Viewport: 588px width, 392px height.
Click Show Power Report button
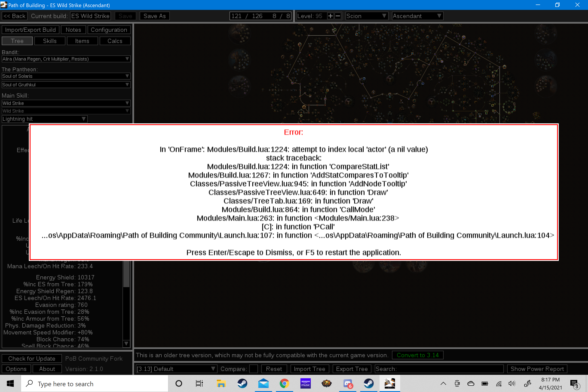[537, 369]
